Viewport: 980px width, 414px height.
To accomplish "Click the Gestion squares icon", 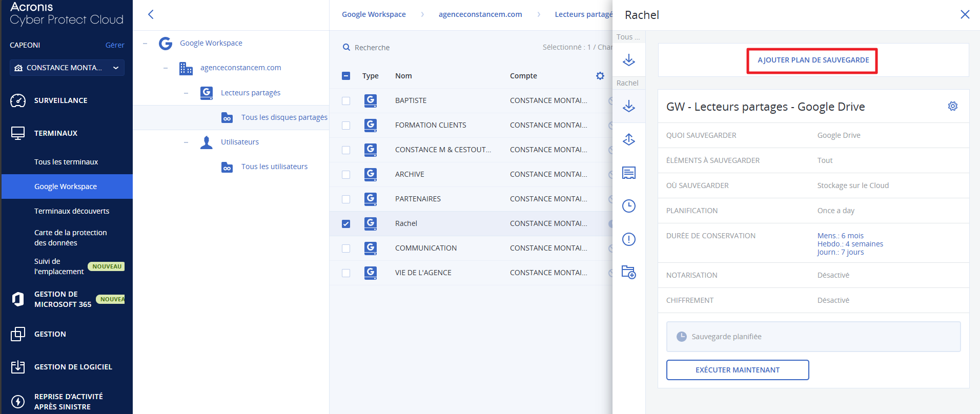I will pos(18,334).
